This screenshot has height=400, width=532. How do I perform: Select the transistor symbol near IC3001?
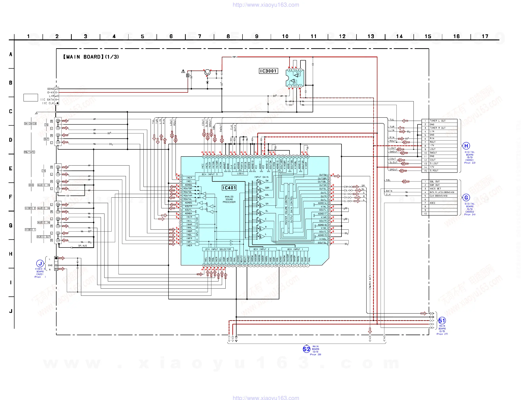(x=207, y=72)
